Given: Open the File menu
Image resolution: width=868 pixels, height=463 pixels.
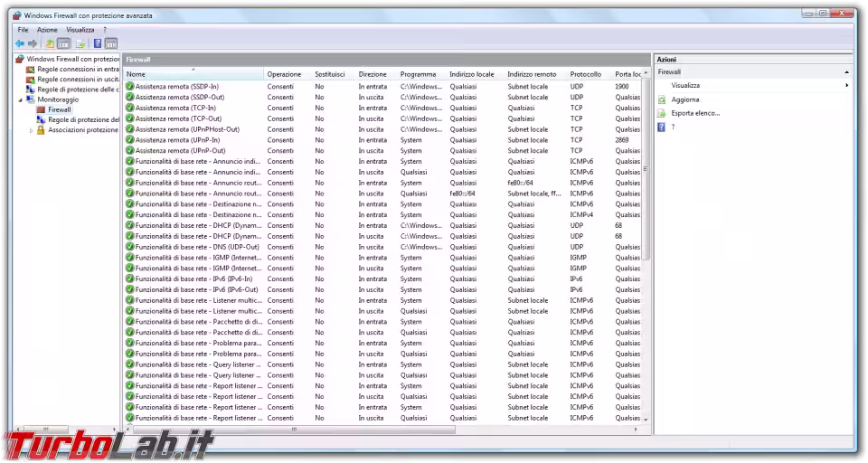Looking at the screenshot, I should [x=23, y=30].
